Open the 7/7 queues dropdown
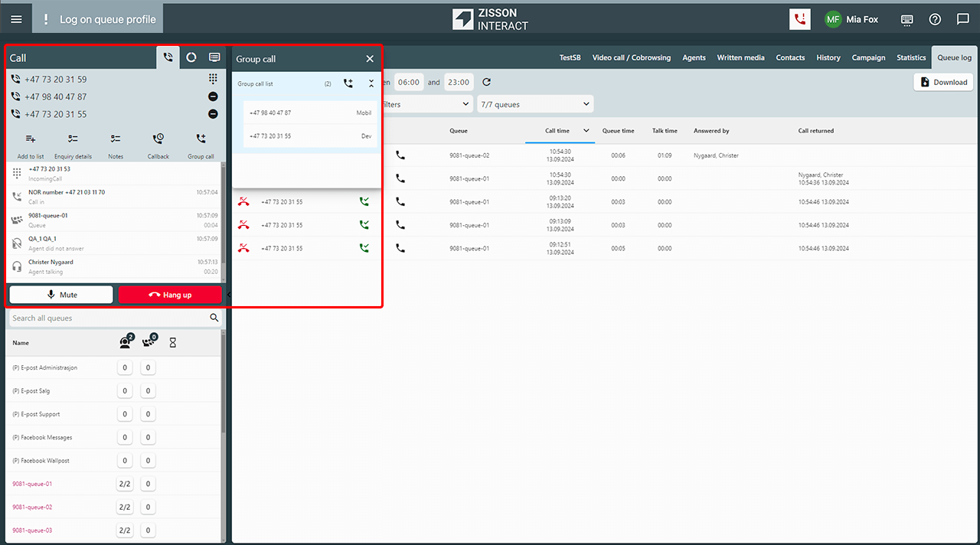The image size is (980, 545). 534,104
